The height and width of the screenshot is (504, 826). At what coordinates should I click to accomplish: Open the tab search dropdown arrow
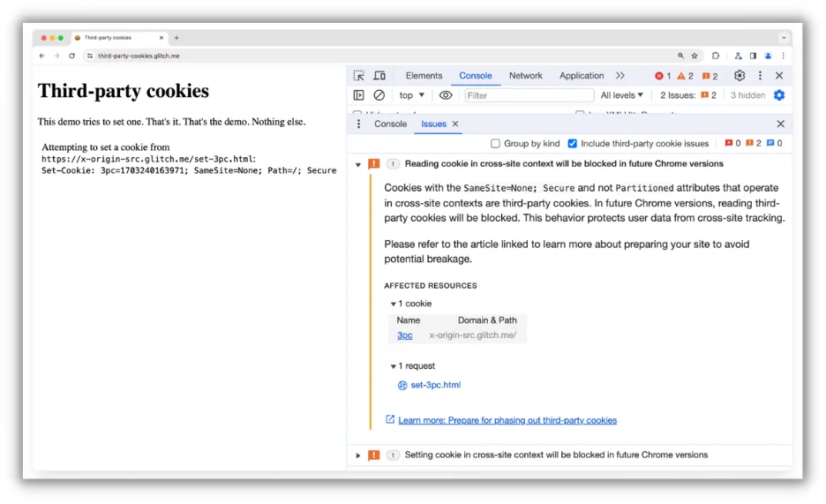pos(784,38)
